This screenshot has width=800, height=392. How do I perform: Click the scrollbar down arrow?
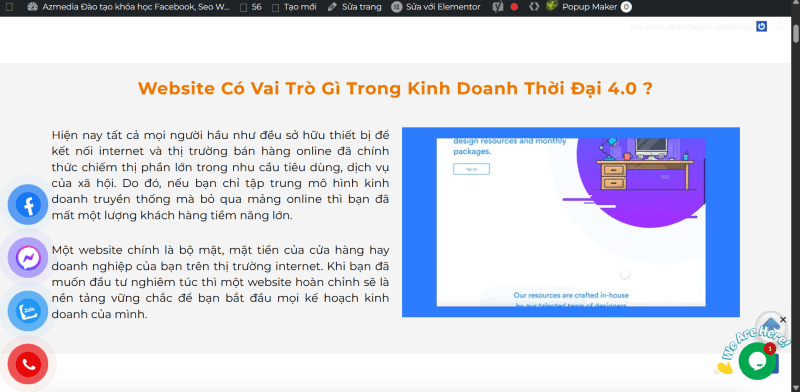795,387
